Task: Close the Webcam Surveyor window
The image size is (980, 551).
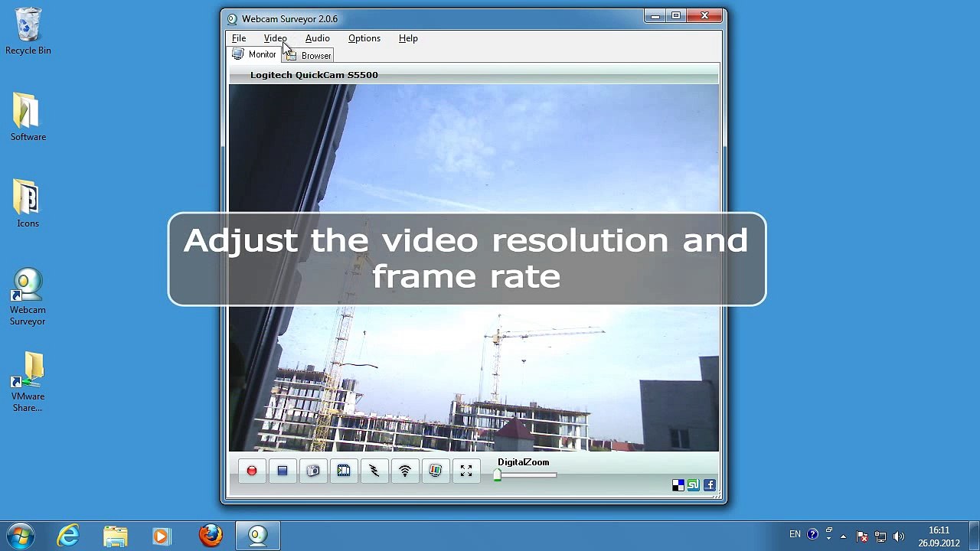Action: [704, 15]
